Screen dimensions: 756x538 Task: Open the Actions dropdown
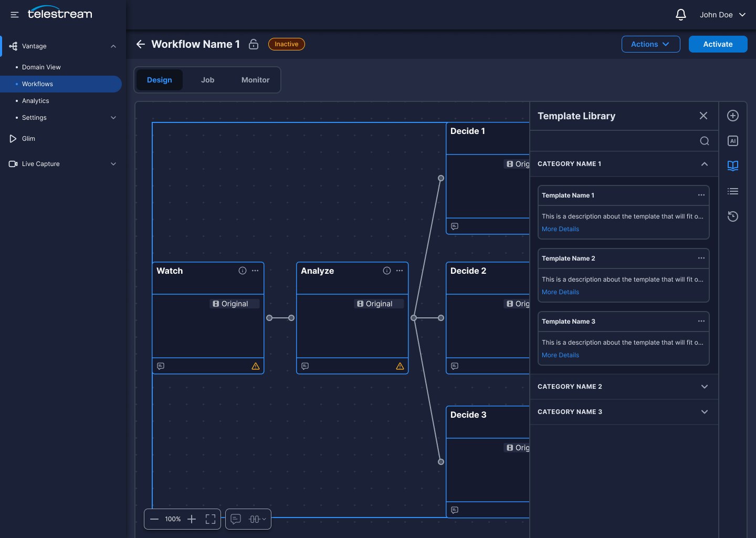coord(651,44)
